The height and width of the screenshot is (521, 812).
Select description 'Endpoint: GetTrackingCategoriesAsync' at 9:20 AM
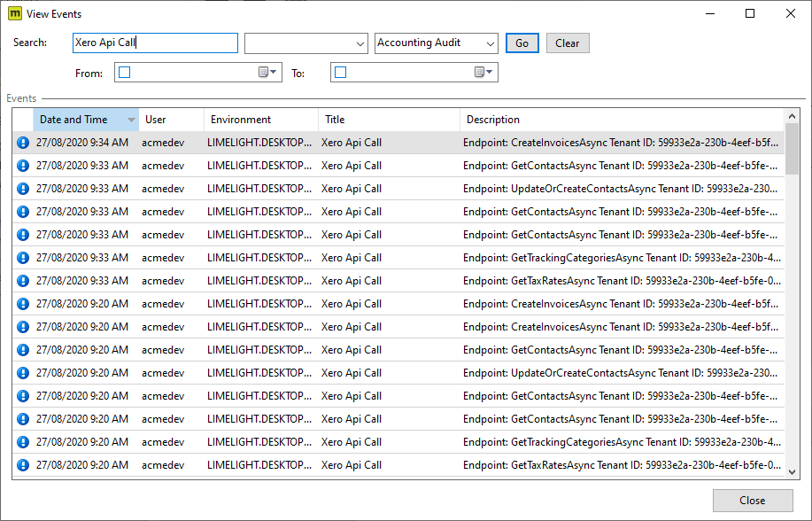(x=622, y=442)
